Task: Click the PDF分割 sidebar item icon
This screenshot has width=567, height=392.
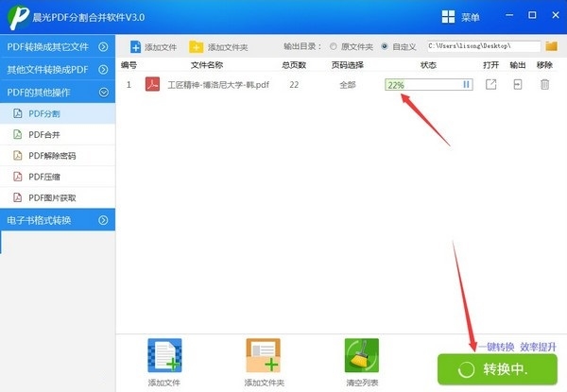Action: click(x=17, y=113)
